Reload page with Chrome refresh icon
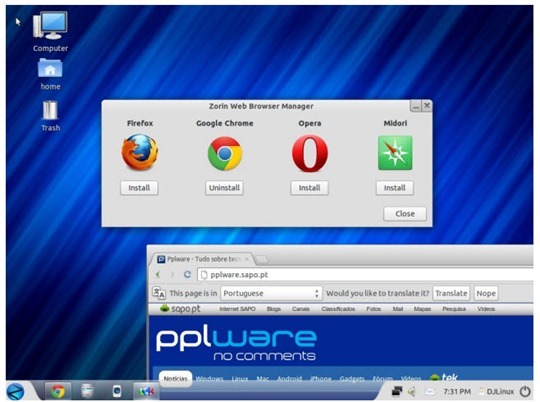This screenshot has height=402, width=540. (187, 275)
